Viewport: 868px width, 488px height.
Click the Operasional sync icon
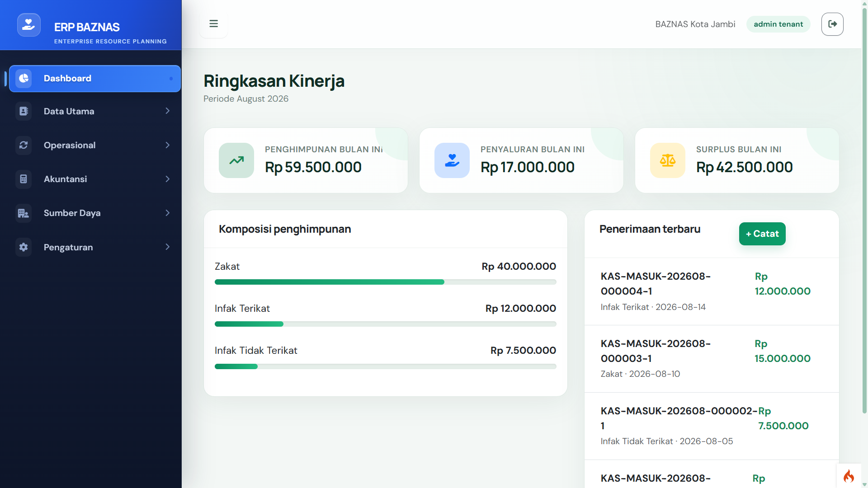24,145
